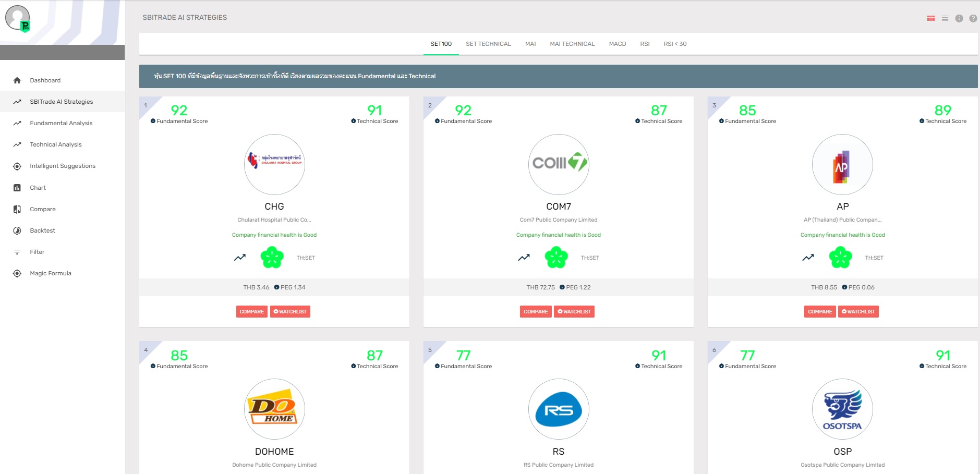The image size is (980, 474).
Task: Click green flower health icon on COM7
Action: pos(556,257)
